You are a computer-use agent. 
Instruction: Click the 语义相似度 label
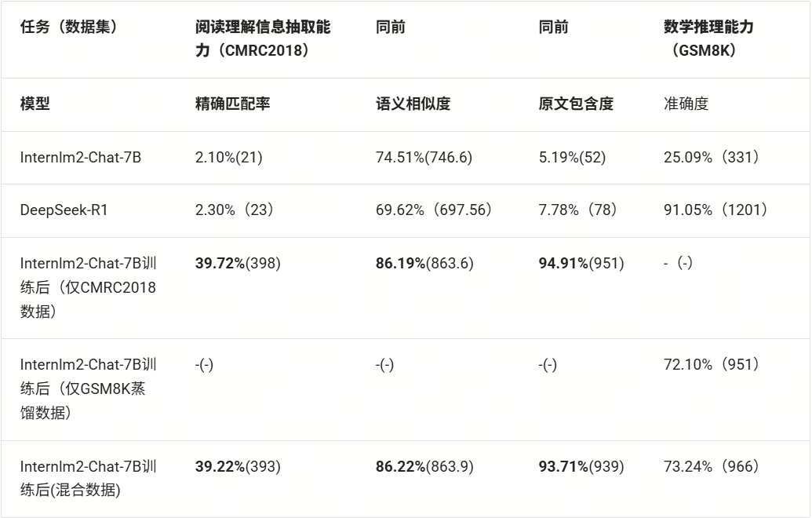pos(413,104)
